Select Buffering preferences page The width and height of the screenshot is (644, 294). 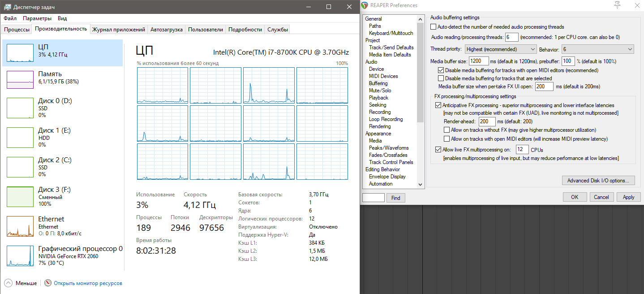pos(378,83)
